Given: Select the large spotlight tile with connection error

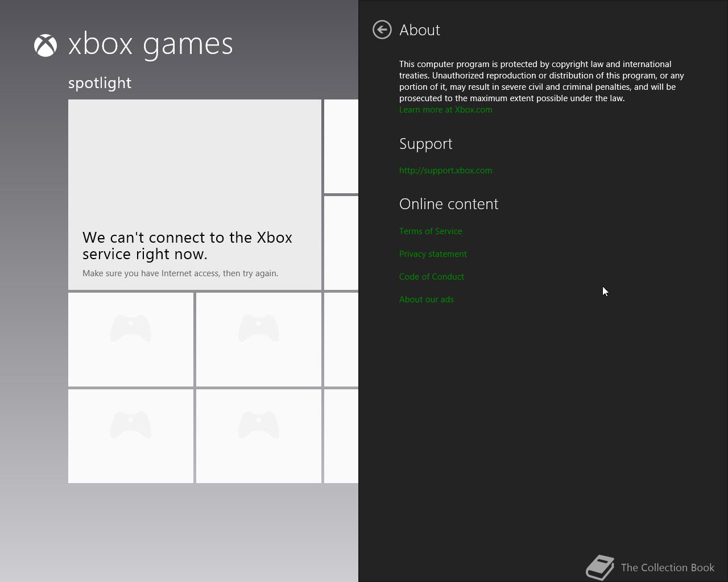Looking at the screenshot, I should [x=195, y=194].
